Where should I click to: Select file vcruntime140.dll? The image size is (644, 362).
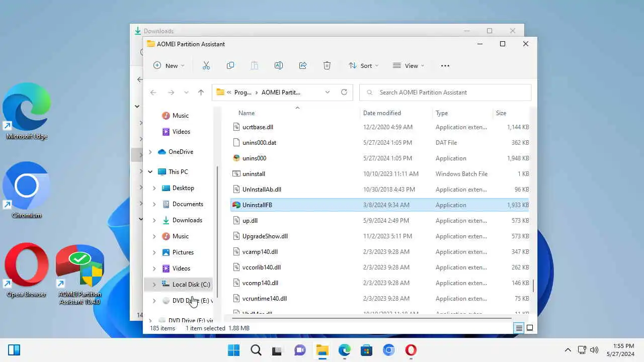pos(380,299)
